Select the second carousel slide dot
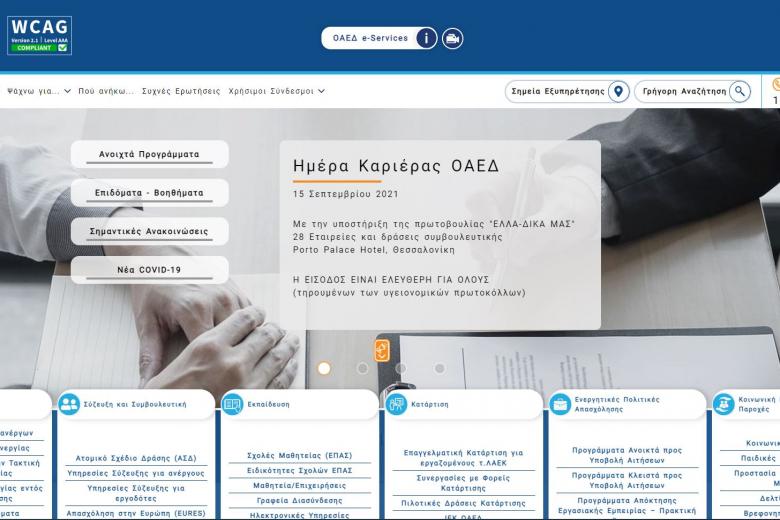Image resolution: width=780 pixels, height=520 pixels. click(x=363, y=368)
